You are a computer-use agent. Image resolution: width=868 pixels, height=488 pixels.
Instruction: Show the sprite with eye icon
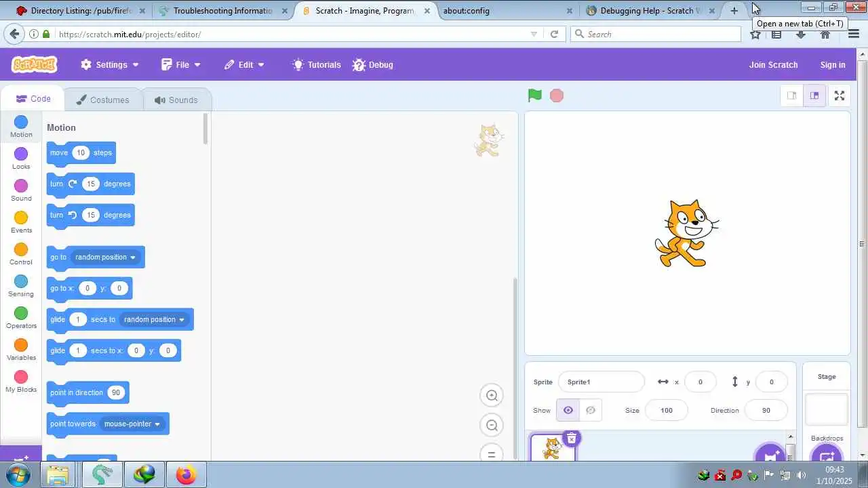click(x=568, y=410)
